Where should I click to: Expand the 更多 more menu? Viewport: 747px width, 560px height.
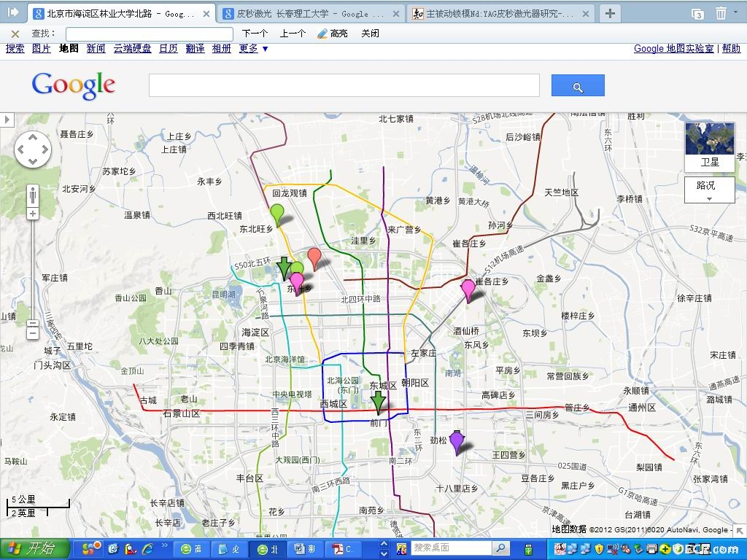253,49
